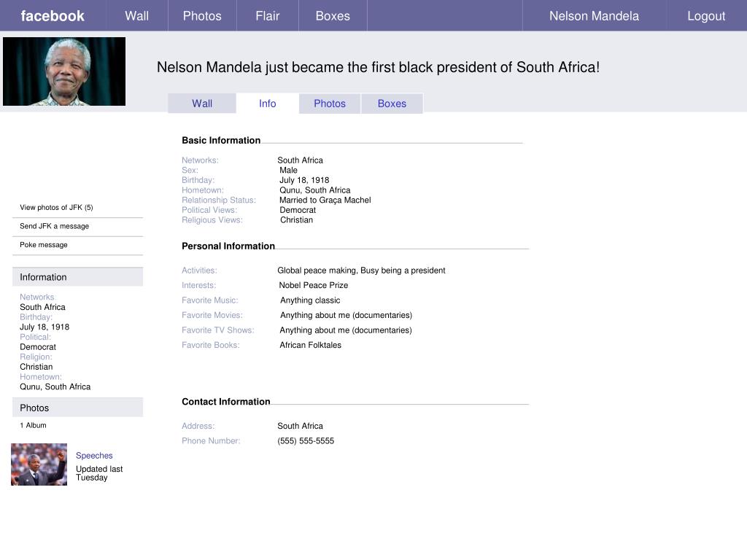Click 'Global peace making, Busy being a president'
The image size is (747, 560).
(x=361, y=270)
